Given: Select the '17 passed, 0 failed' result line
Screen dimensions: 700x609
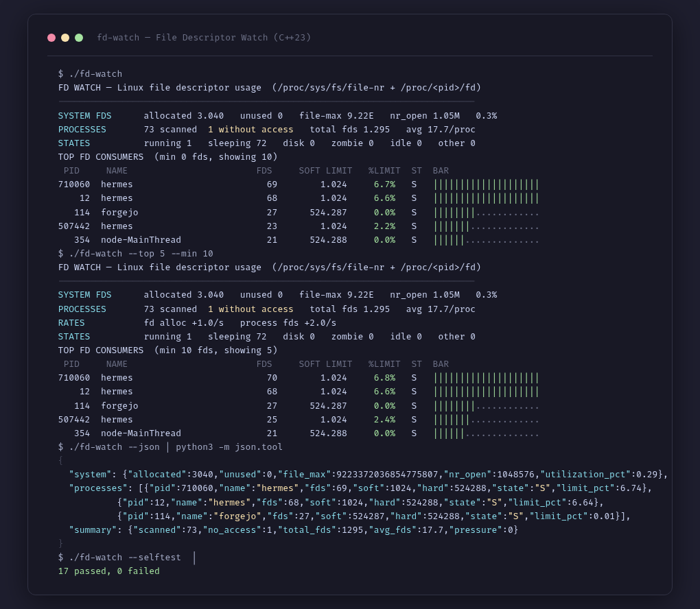Looking at the screenshot, I should tap(109, 571).
